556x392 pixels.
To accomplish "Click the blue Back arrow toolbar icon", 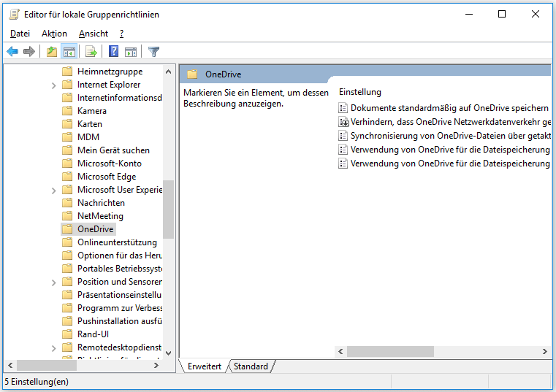I will tap(12, 52).
